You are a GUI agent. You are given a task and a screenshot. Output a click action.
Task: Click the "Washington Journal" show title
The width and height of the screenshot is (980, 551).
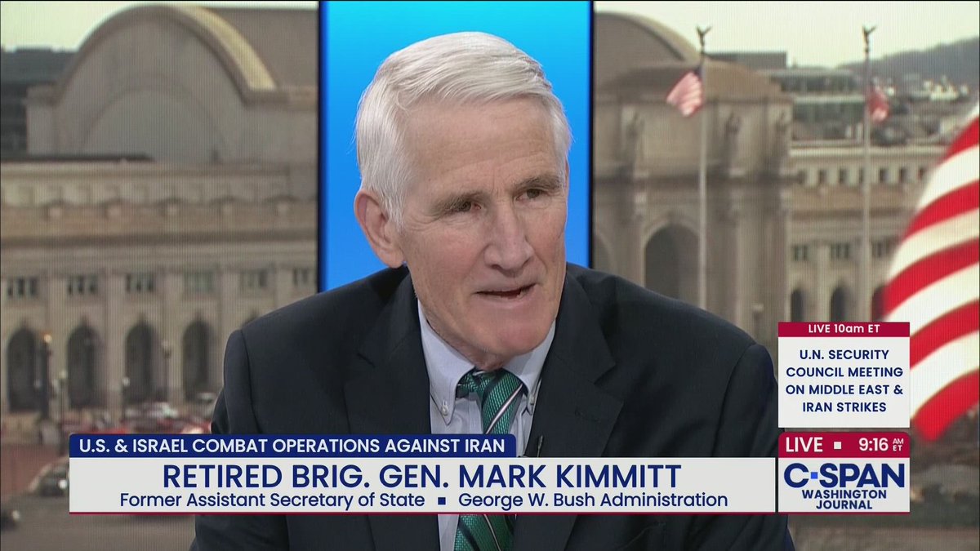[x=844, y=499]
